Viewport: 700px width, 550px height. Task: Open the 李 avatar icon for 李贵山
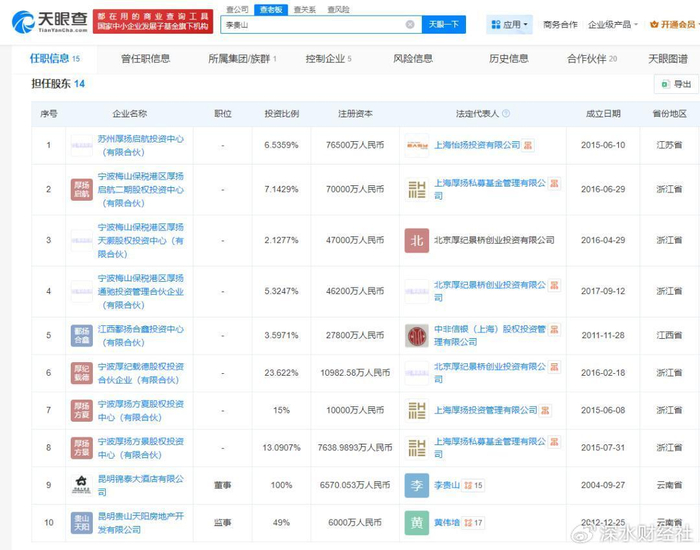click(417, 485)
